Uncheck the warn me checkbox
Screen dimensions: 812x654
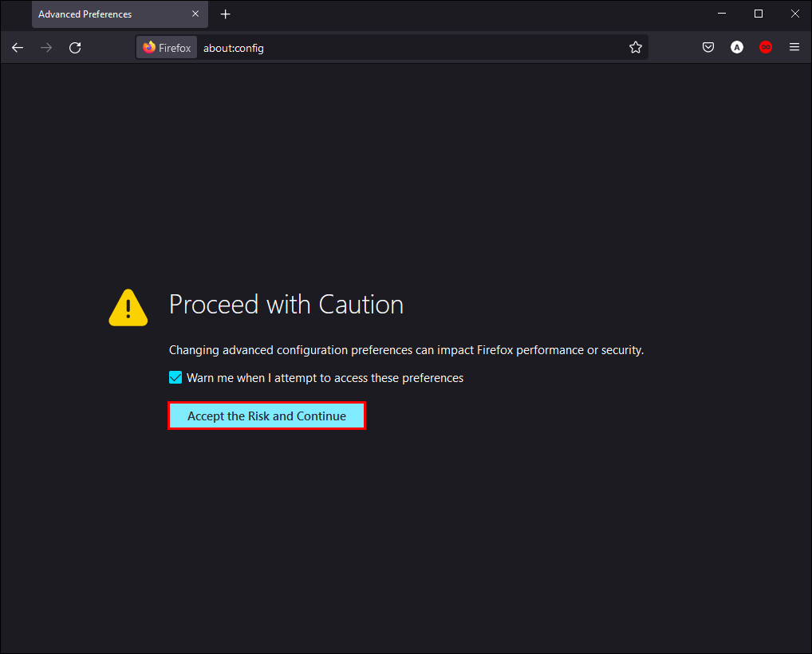(x=175, y=377)
